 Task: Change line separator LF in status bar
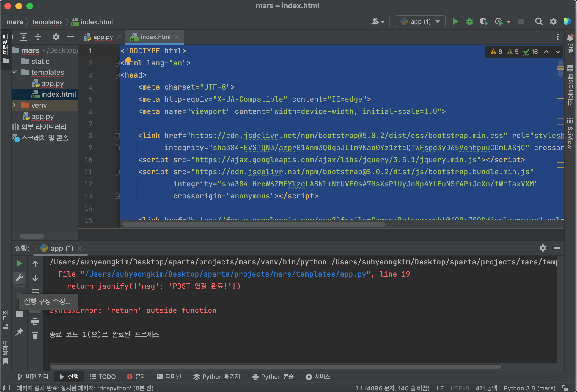coord(440,388)
